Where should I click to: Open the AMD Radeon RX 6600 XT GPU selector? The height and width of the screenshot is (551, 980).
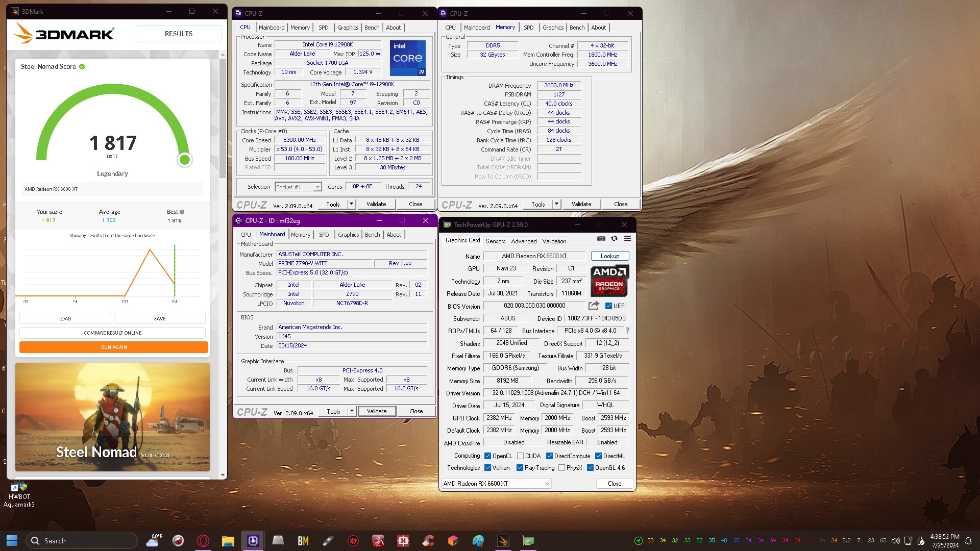pos(496,484)
